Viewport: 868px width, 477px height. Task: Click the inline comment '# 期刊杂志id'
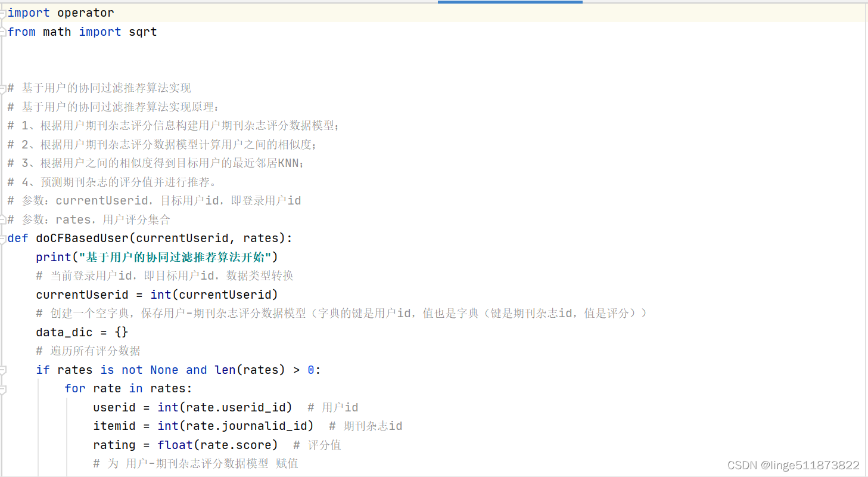(366, 426)
